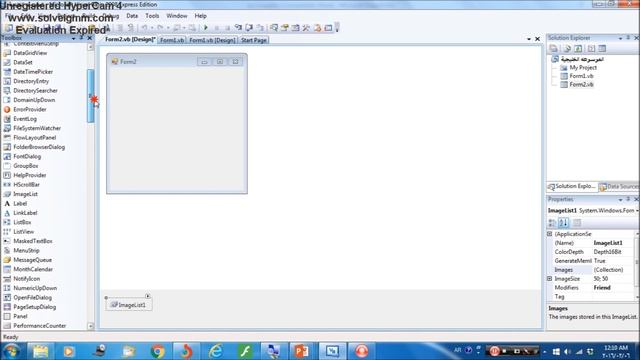The width and height of the screenshot is (640, 360).
Task: Select the Panel control
Action: 20,316
